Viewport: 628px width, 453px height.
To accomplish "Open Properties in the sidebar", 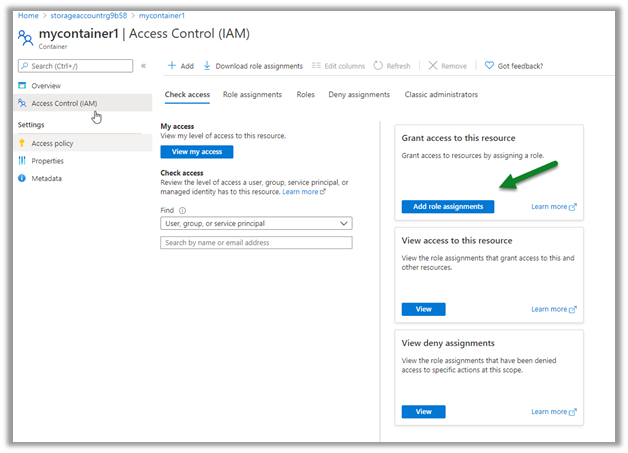I will (47, 161).
